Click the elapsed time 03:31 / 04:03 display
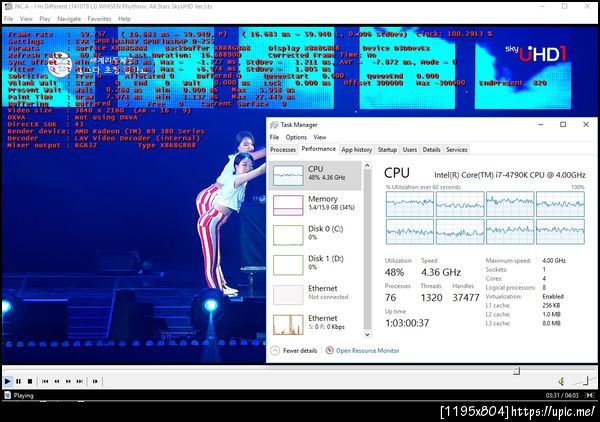This screenshot has height=422, width=600. 562,395
